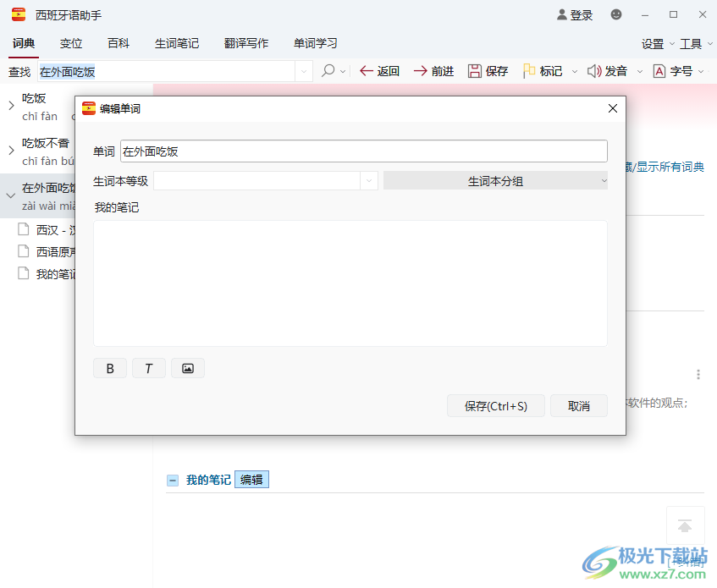Click the 编辑 button beside 我的笔记
The image size is (717, 588).
251,479
